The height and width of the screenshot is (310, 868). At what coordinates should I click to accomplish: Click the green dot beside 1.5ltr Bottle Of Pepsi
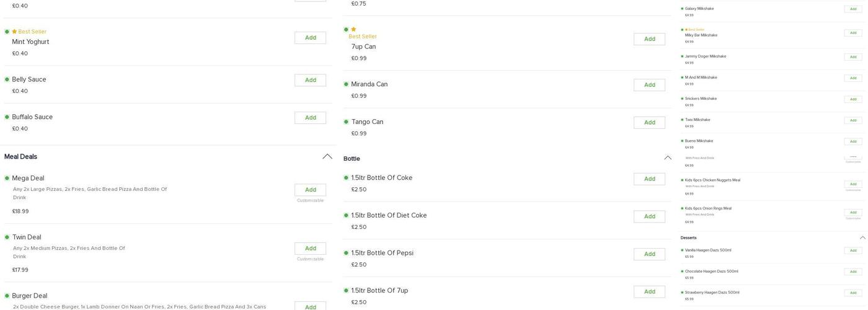pyautogui.click(x=346, y=253)
